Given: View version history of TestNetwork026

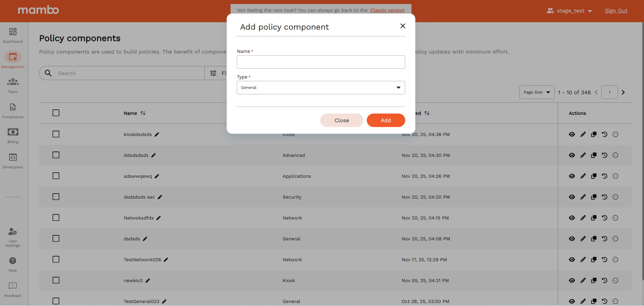Looking at the screenshot, I should tap(605, 260).
